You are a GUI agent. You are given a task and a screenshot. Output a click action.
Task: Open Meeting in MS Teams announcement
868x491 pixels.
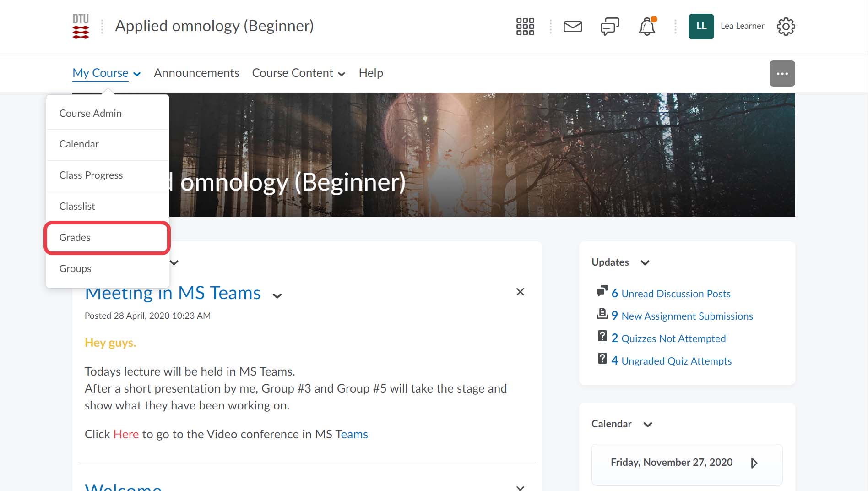tap(173, 293)
